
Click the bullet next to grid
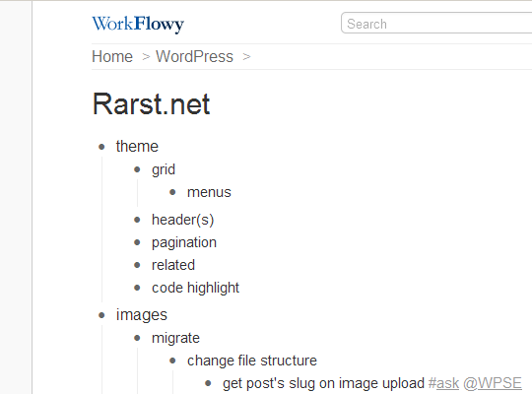137,169
